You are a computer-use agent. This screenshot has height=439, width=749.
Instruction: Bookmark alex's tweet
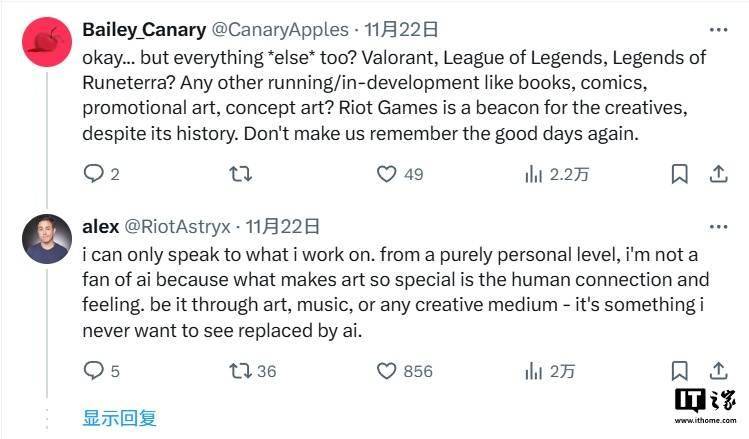click(680, 371)
